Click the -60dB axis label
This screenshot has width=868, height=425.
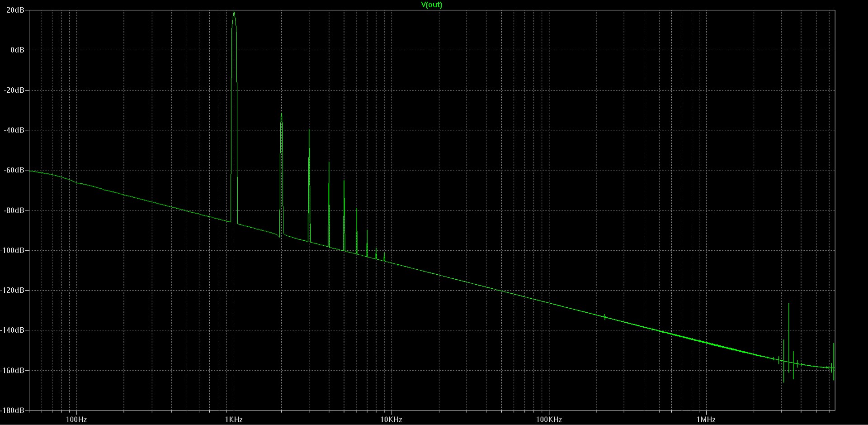14,170
